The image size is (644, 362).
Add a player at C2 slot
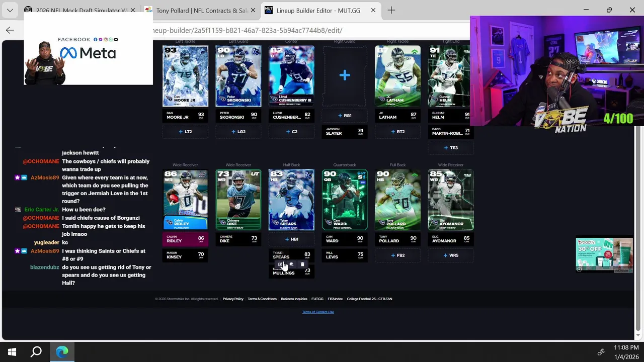[291, 132]
